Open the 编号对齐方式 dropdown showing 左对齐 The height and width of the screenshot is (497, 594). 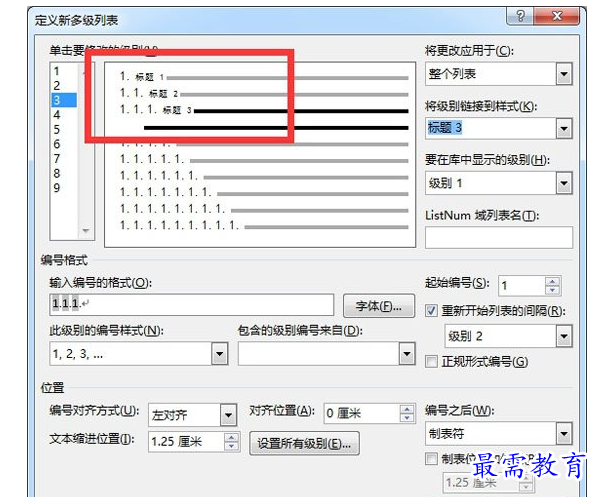(228, 415)
